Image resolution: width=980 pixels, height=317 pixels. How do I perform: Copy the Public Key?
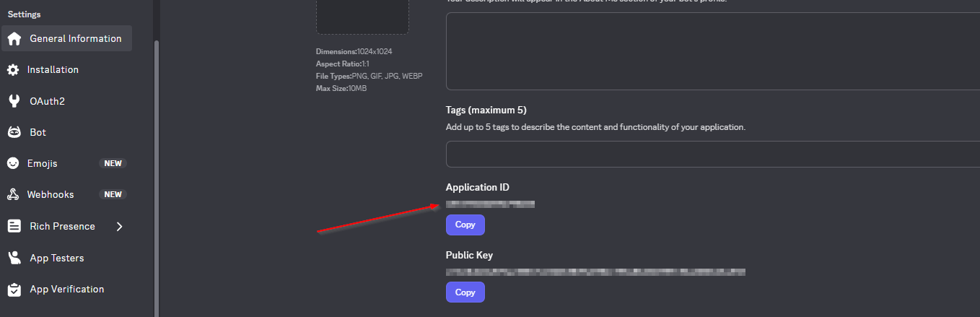(465, 292)
